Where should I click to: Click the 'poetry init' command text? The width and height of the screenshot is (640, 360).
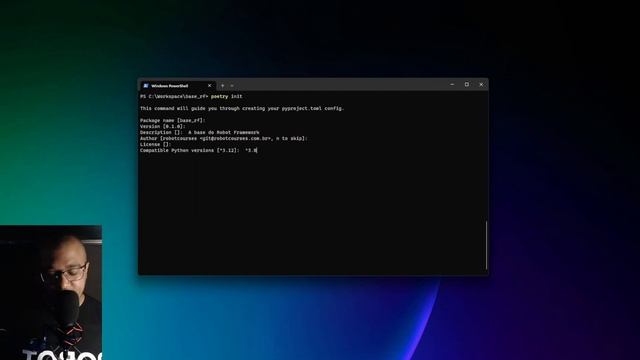(x=227, y=96)
